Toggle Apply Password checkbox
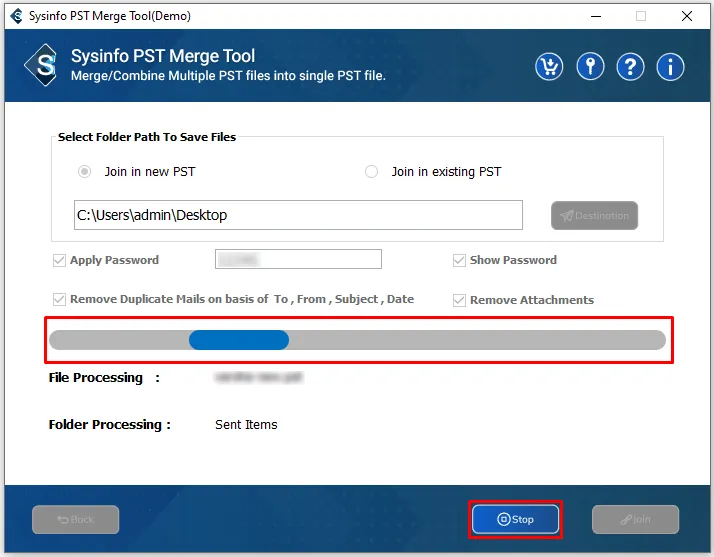This screenshot has height=557, width=714. point(59,261)
